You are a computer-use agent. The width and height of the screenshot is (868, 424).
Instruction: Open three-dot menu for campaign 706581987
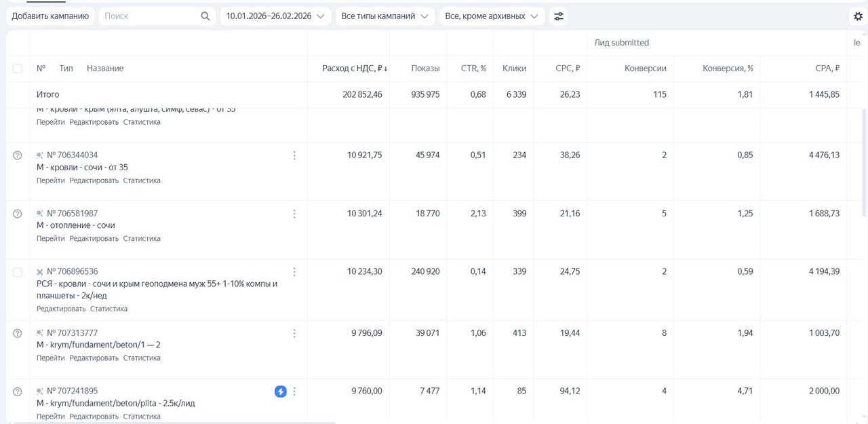294,214
